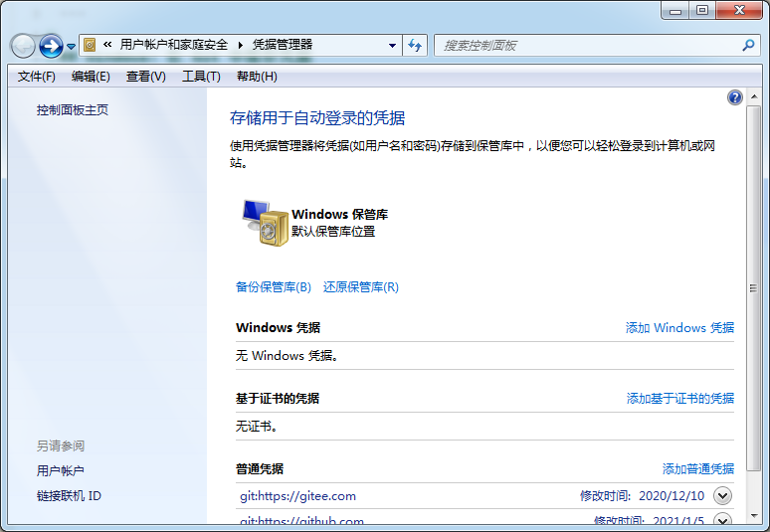770x532 pixels.
Task: Click the control panel icon in address bar
Action: (x=90, y=45)
